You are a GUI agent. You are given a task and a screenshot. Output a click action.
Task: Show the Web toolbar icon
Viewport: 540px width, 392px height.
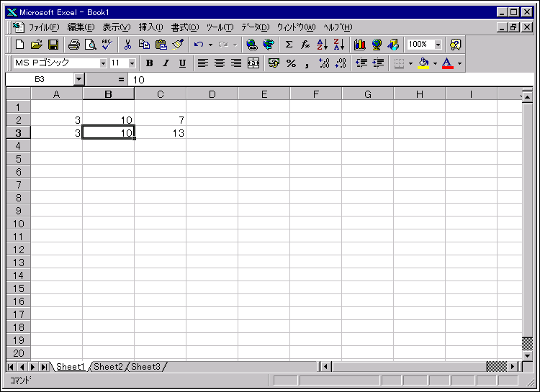pos(269,45)
